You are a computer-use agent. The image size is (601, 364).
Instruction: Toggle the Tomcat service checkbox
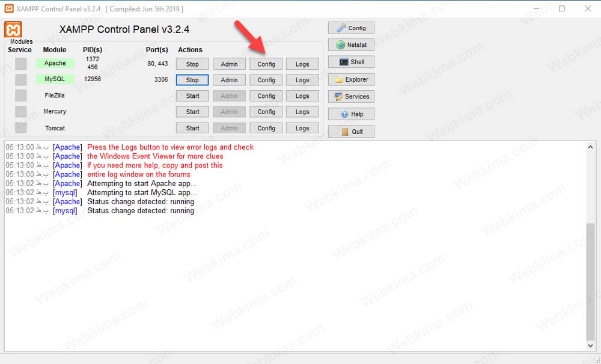click(x=20, y=127)
